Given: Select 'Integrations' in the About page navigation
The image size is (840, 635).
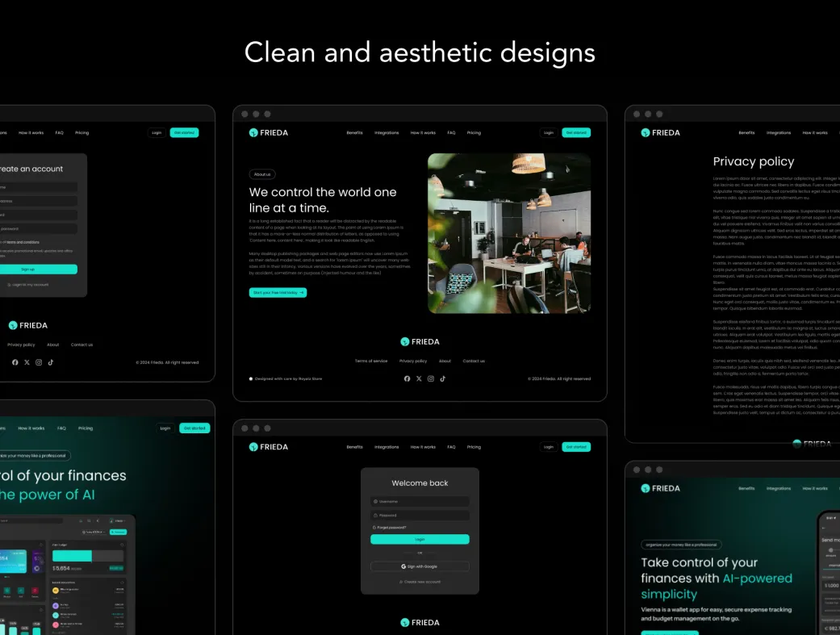Looking at the screenshot, I should (387, 132).
